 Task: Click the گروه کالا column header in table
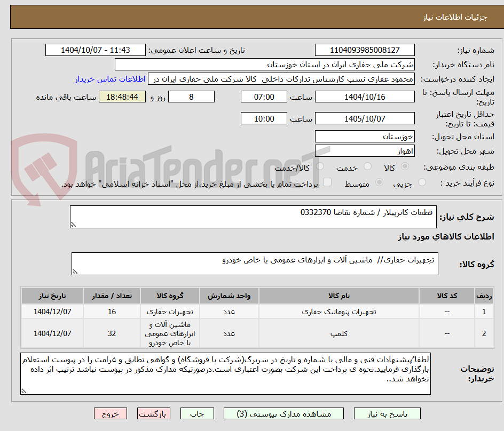pyautogui.click(x=170, y=296)
